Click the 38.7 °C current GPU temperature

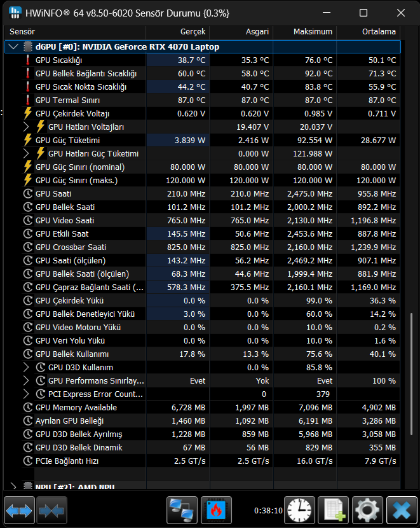point(192,60)
